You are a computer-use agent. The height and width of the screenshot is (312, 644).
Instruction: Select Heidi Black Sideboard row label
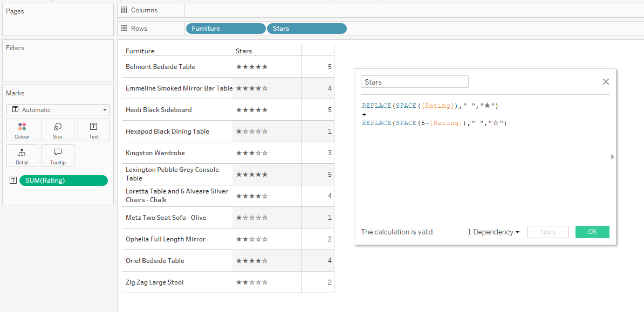click(159, 109)
